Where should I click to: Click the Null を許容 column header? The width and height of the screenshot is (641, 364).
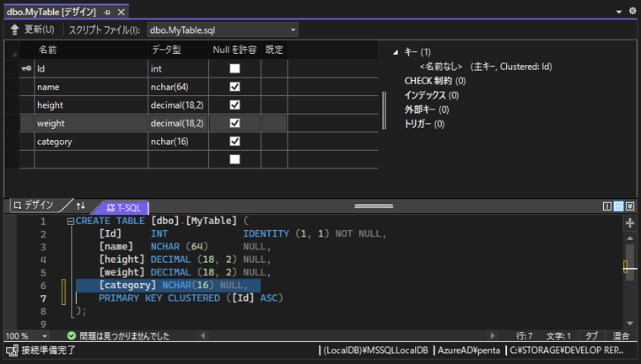click(234, 50)
